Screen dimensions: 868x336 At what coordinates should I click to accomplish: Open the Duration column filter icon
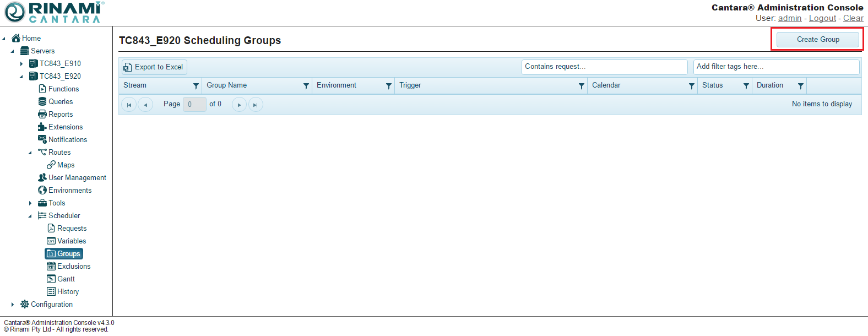(x=800, y=86)
